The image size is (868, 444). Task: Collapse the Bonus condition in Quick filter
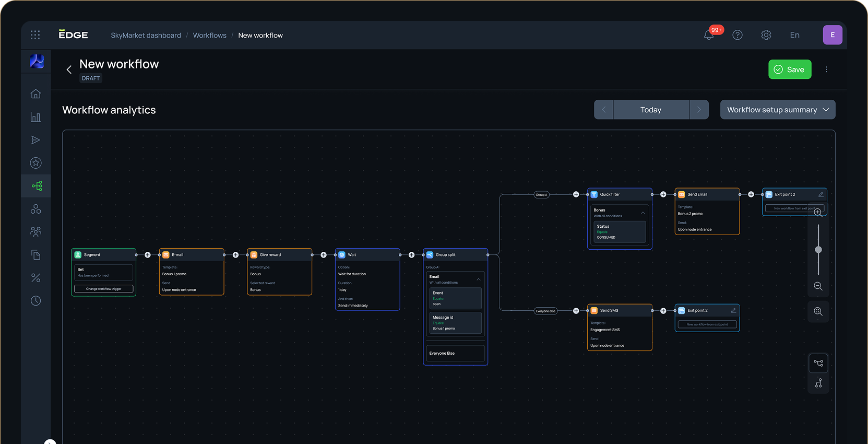(643, 213)
